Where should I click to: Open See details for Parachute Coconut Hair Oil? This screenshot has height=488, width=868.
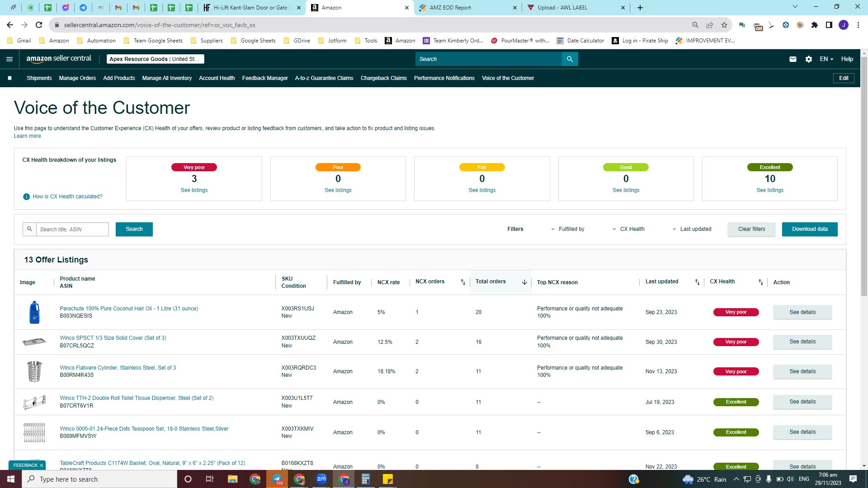pos(802,312)
